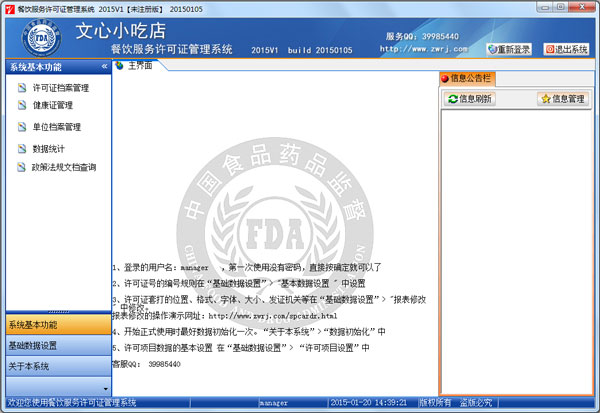Open 健康证管理 in the sidebar

pyautogui.click(x=53, y=105)
